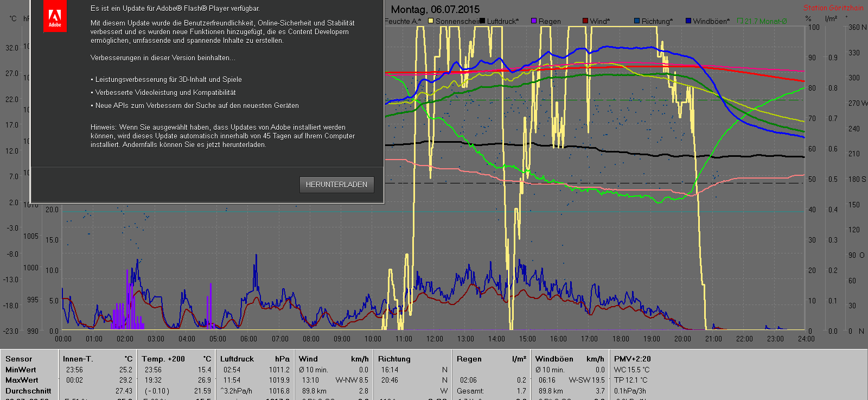The height and width of the screenshot is (400, 868).
Task: Click 'Es ist ein Update' headline text
Action: pyautogui.click(x=175, y=9)
